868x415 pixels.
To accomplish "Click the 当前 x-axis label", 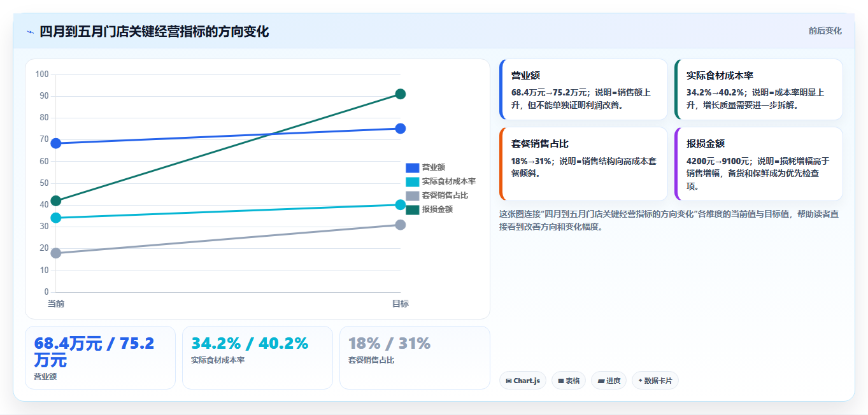I will [x=56, y=304].
